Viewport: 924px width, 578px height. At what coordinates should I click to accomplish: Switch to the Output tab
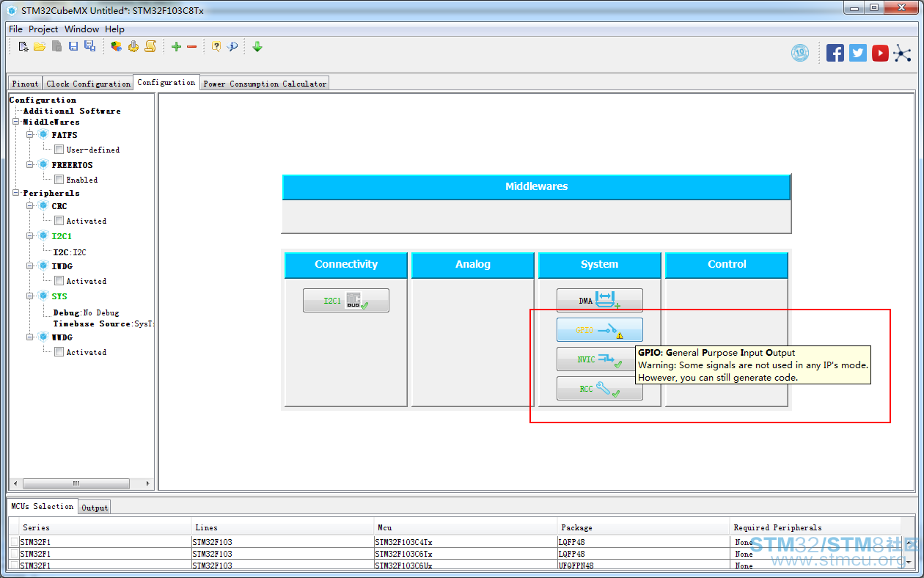[95, 508]
